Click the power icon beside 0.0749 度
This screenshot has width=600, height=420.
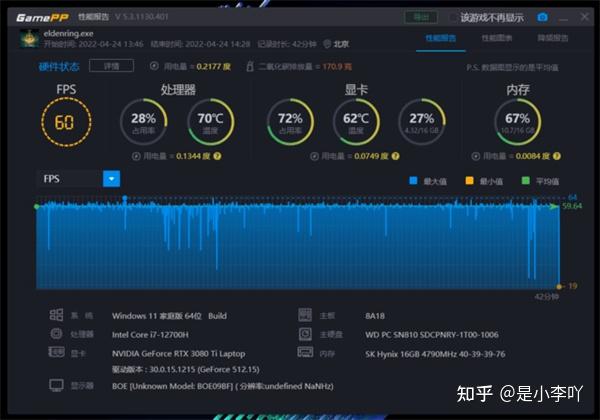click(315, 156)
